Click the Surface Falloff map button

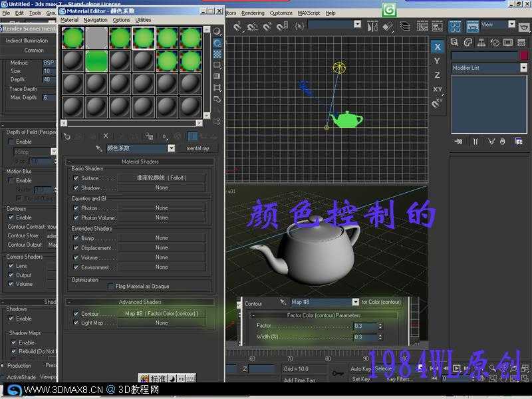162,178
